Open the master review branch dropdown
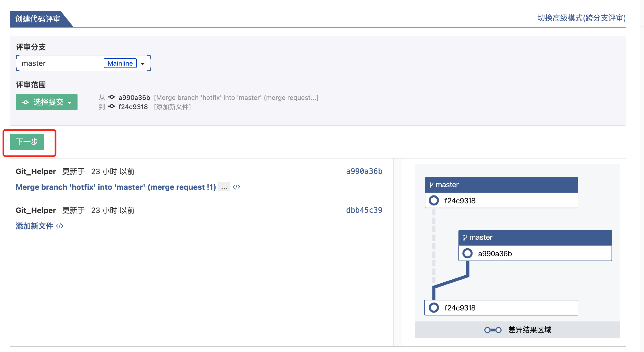 click(143, 64)
